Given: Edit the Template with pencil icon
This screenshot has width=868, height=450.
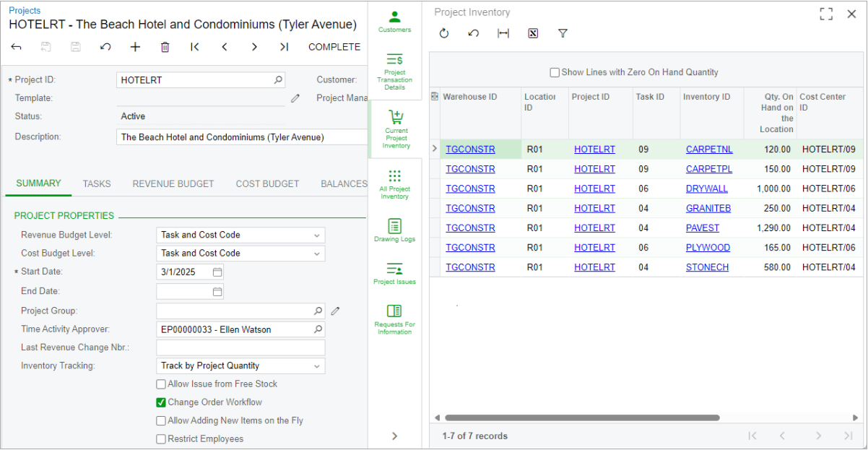Looking at the screenshot, I should [295, 98].
